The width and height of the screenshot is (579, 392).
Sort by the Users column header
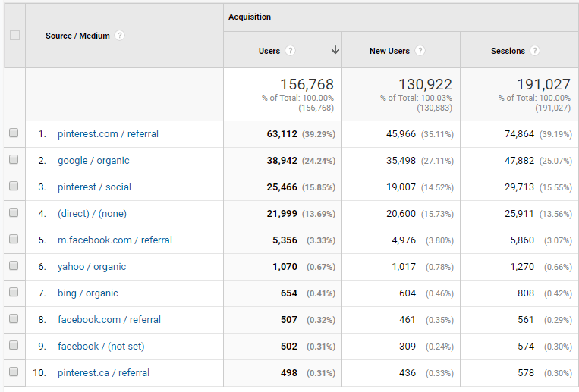(269, 51)
